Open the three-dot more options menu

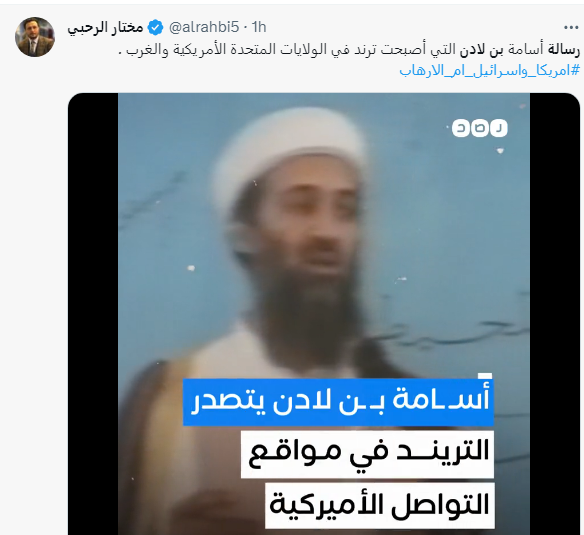[x=571, y=27]
